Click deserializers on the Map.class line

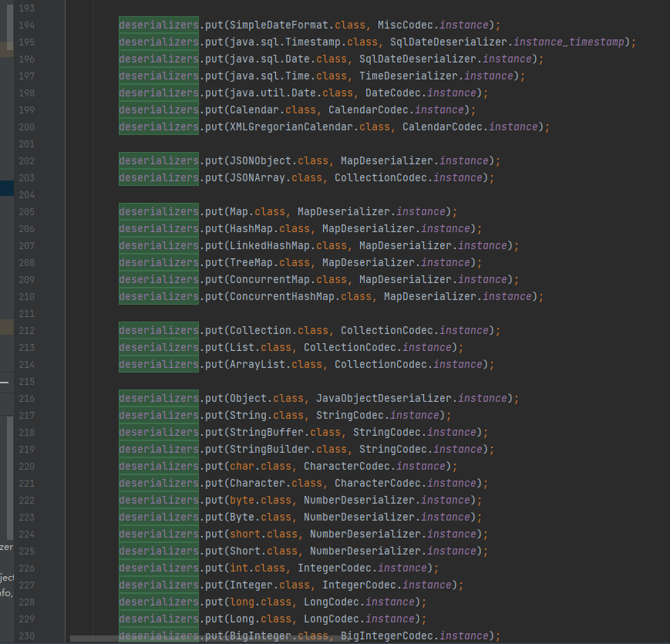[159, 211]
